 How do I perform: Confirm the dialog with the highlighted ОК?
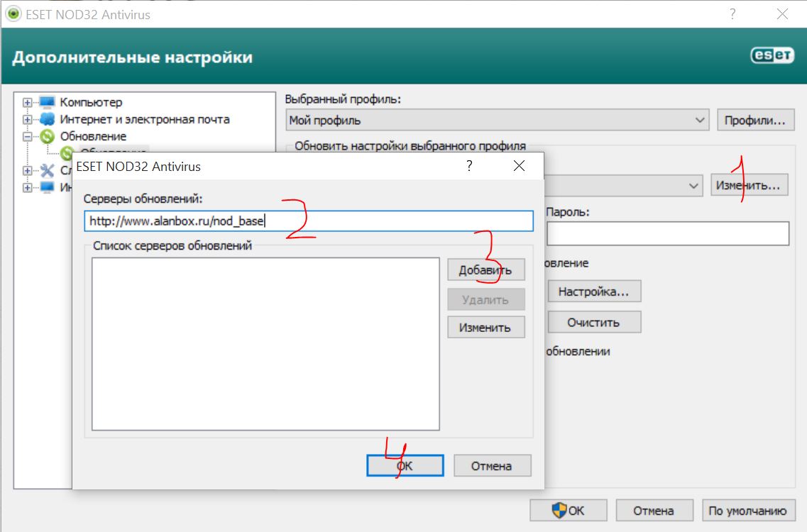[x=405, y=465]
